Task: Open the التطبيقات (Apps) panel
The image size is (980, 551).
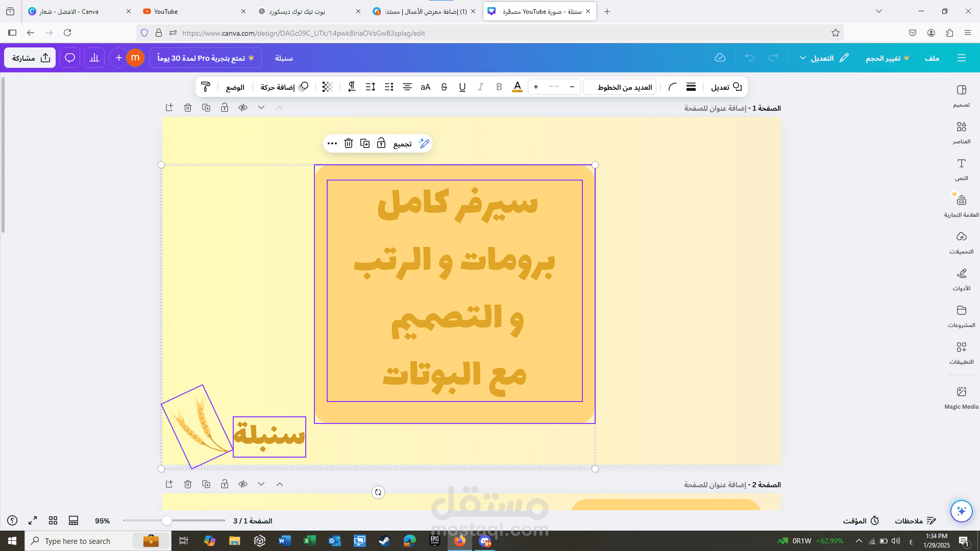Action: point(961,353)
